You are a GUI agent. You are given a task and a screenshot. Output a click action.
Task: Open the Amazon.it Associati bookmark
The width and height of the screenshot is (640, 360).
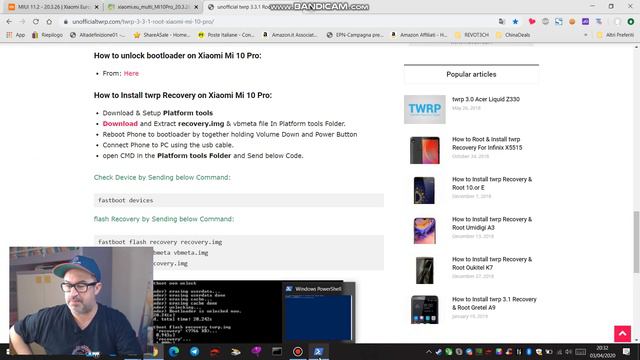[x=290, y=35]
